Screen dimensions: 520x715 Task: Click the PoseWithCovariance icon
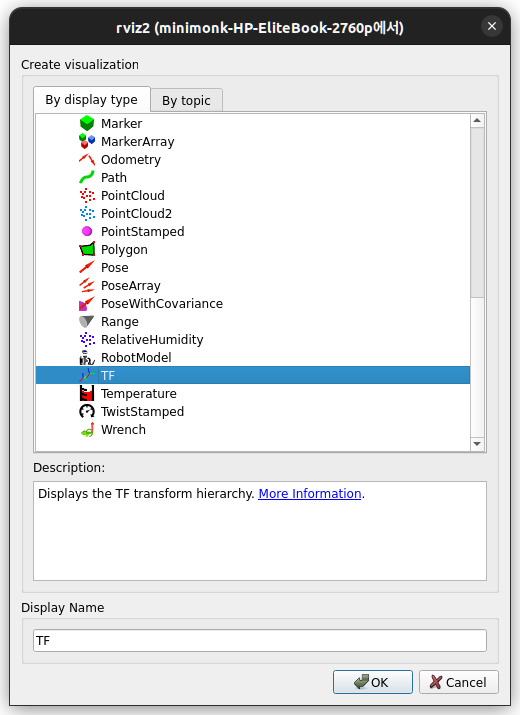click(x=87, y=303)
